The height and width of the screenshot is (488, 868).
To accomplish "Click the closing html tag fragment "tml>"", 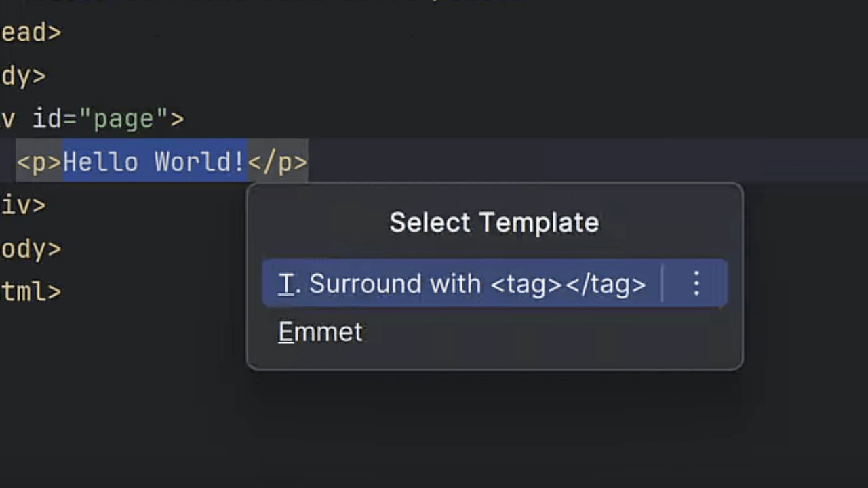I will pos(31,292).
